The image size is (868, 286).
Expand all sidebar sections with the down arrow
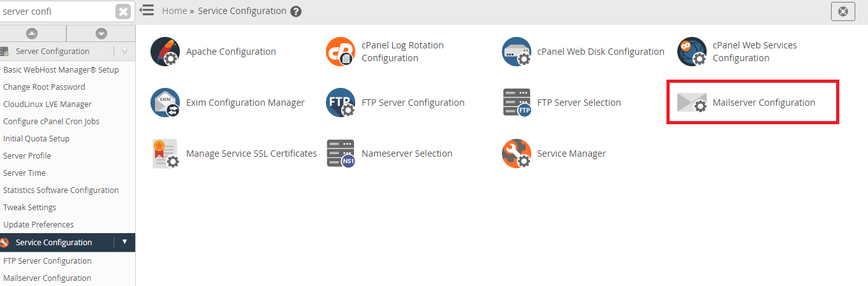tap(101, 34)
